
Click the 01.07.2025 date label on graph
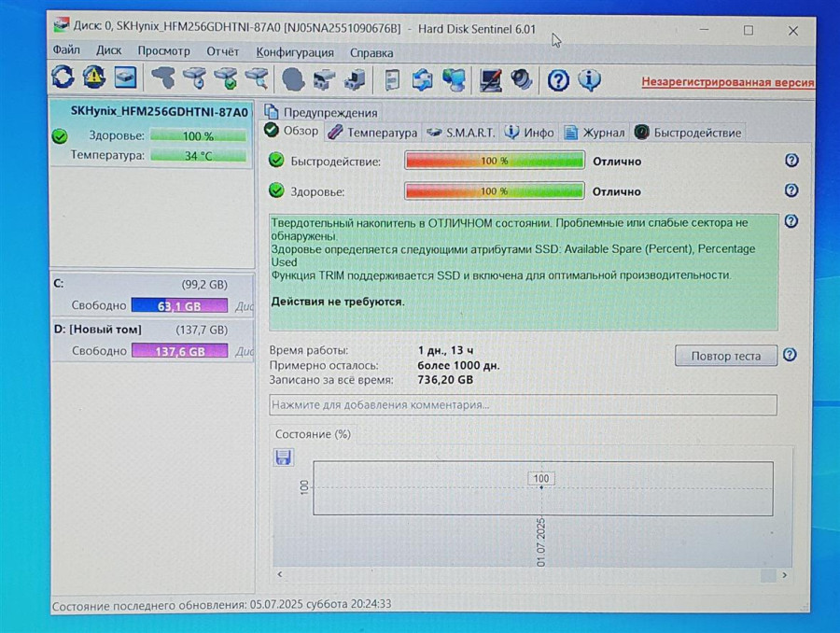540,542
